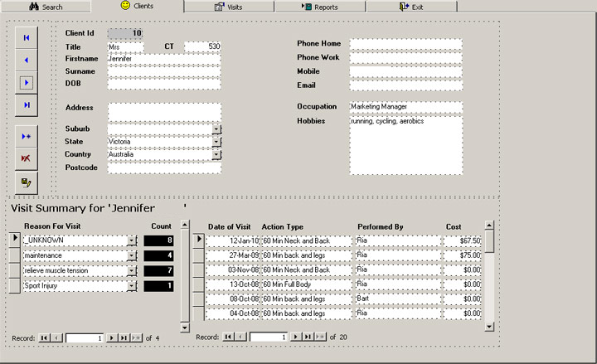Viewport: 597px width, 364px height.
Task: Previous record button in Reason list navigator
Action: click(56, 337)
